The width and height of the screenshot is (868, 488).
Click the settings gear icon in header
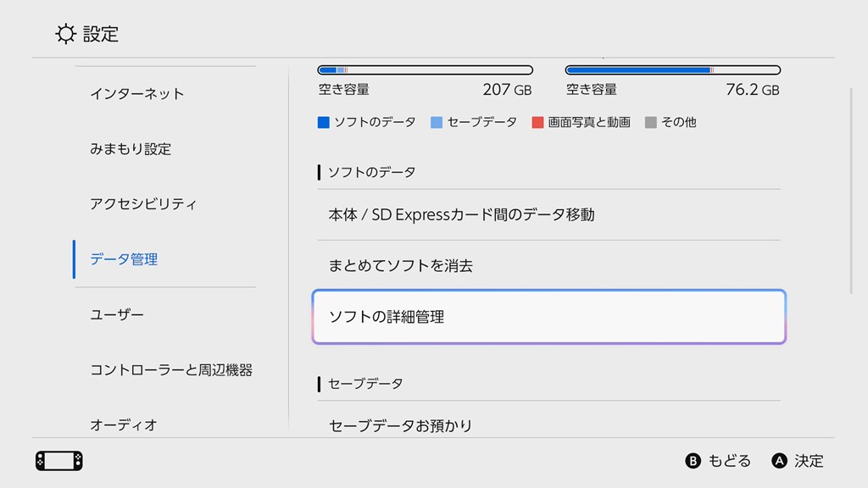click(65, 34)
